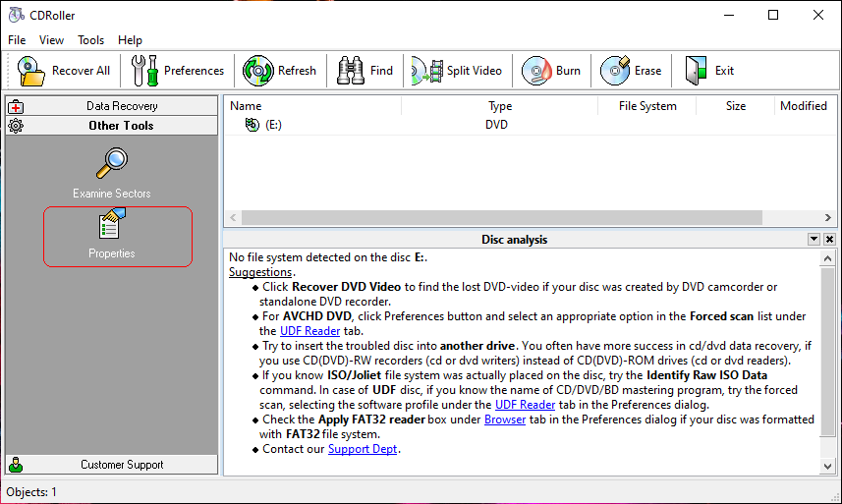Click the file list scroll-right arrow
Image resolution: width=842 pixels, height=504 pixels.
coord(827,217)
